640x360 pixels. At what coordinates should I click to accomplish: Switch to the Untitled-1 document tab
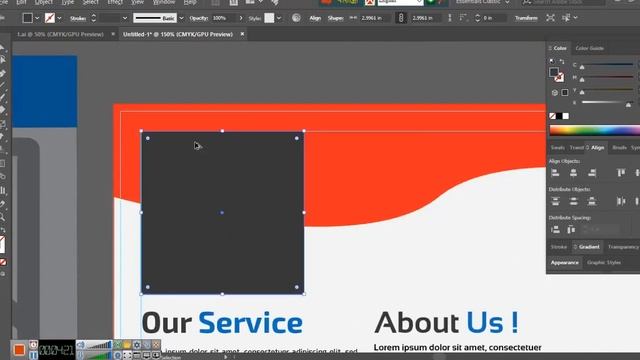178,34
